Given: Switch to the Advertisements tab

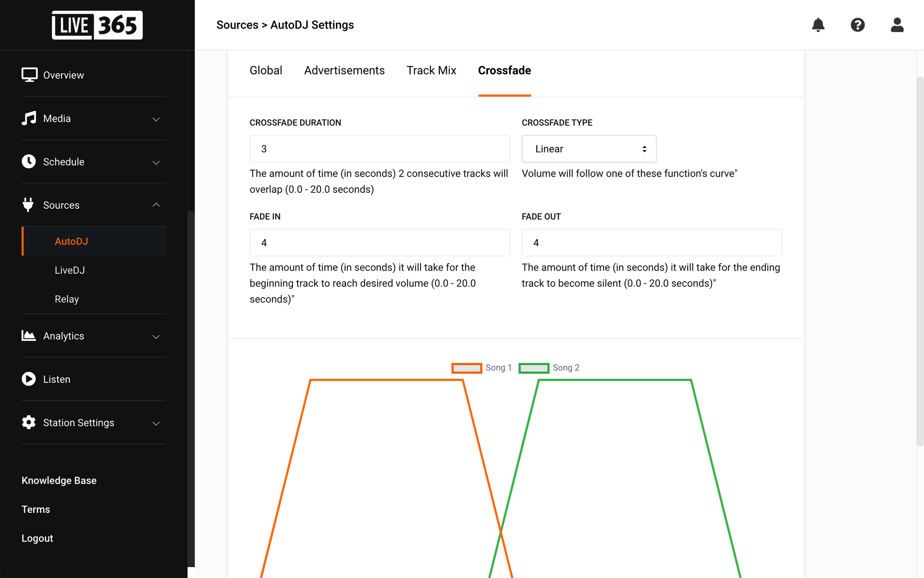Looking at the screenshot, I should [344, 70].
